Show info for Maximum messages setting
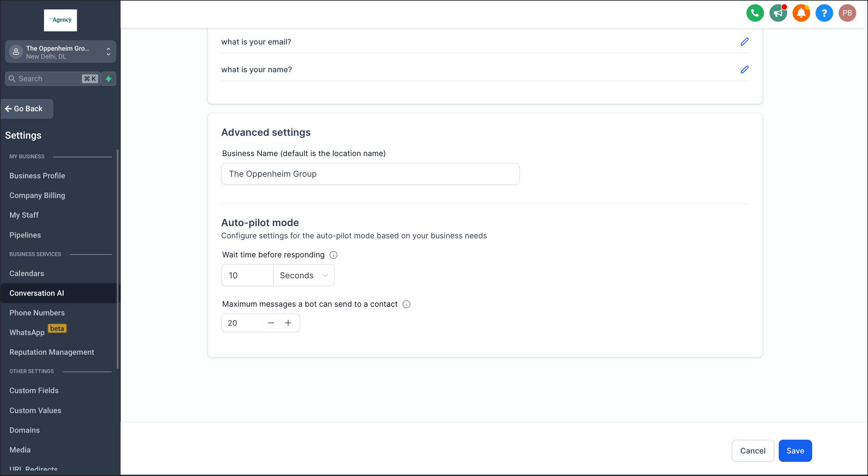Screen dimensions: 868x476 [406, 304]
